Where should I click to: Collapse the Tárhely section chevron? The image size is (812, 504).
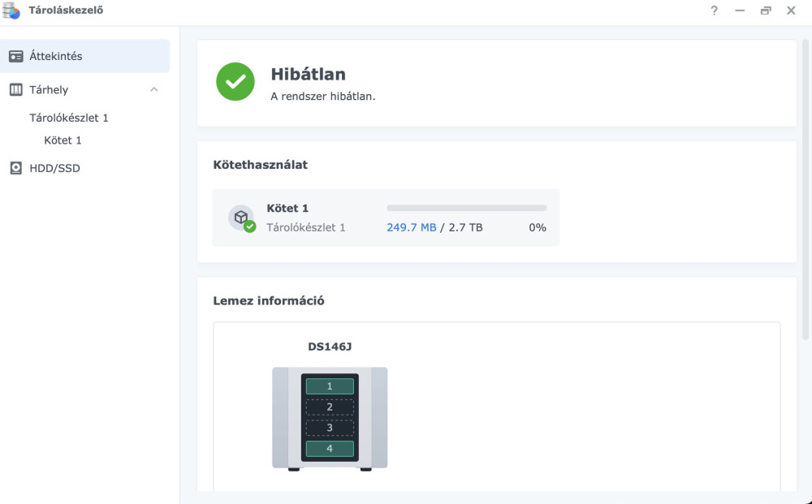154,89
